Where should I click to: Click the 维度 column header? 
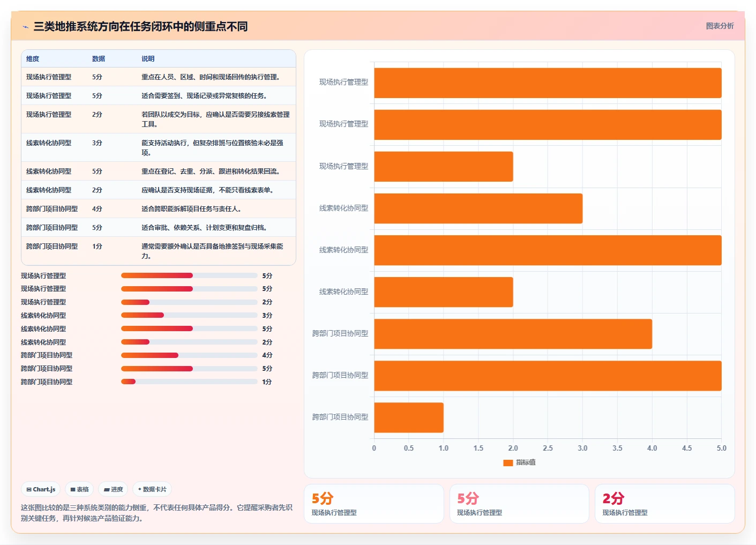click(33, 59)
